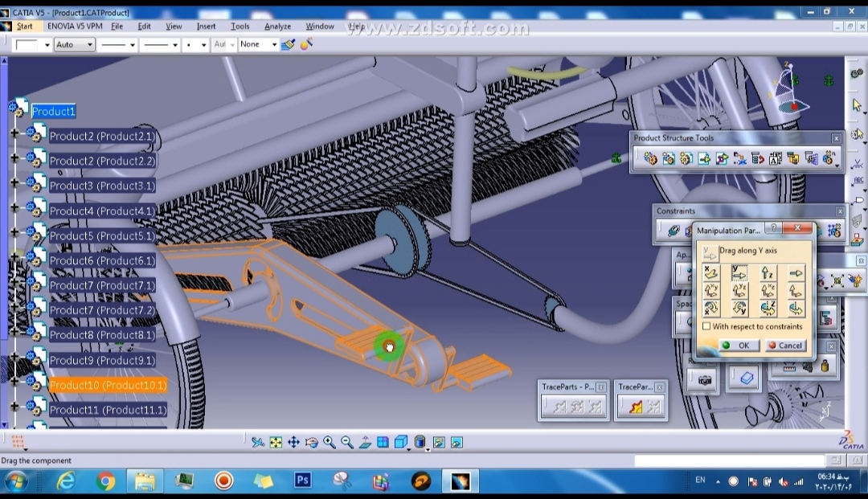Open first line thickness dropdown
Viewport: 868px width, 499px height.
pyautogui.click(x=133, y=45)
